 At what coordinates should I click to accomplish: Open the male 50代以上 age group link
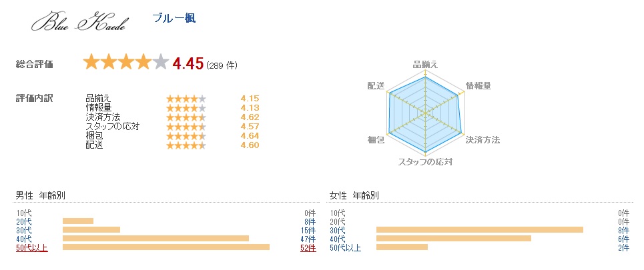(31, 248)
